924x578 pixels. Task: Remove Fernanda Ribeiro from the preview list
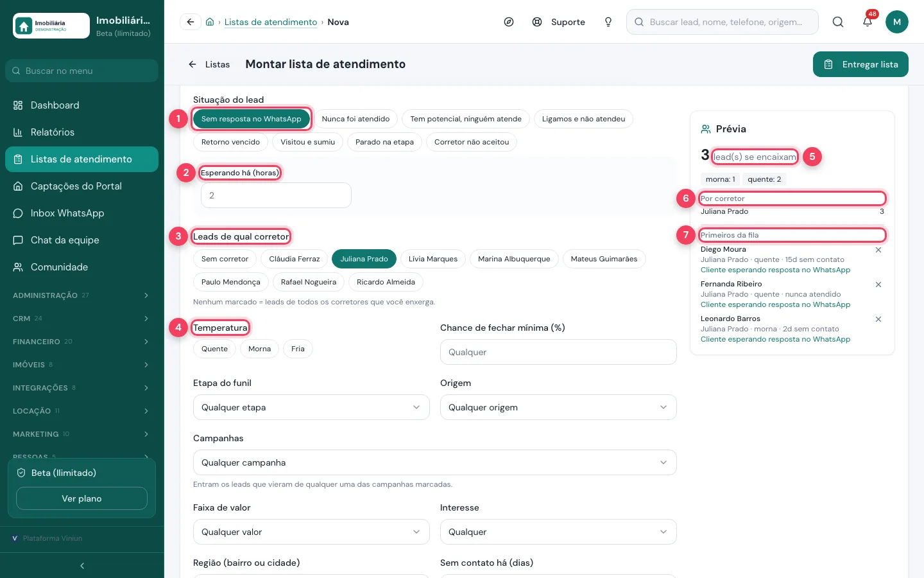pos(878,285)
